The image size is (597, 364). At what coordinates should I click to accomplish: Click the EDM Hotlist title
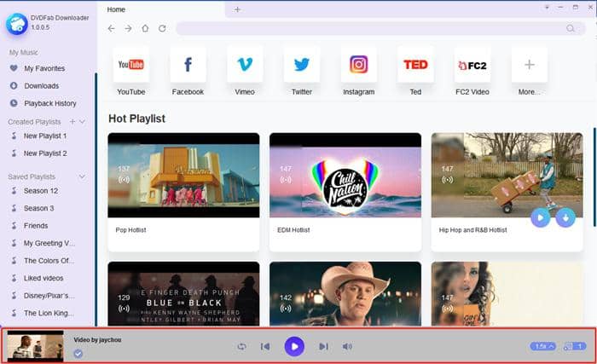293,230
